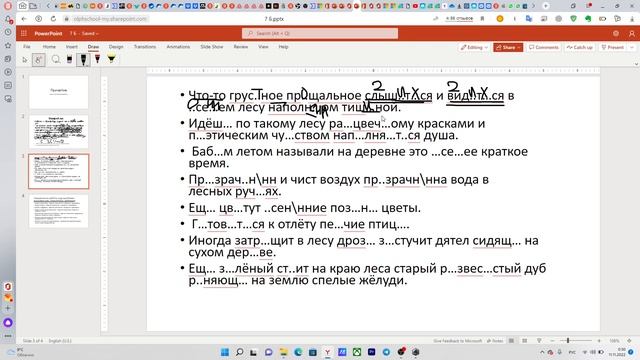
Task: Switch to Slide Sorter view in status bar
Action: [x=525, y=340]
